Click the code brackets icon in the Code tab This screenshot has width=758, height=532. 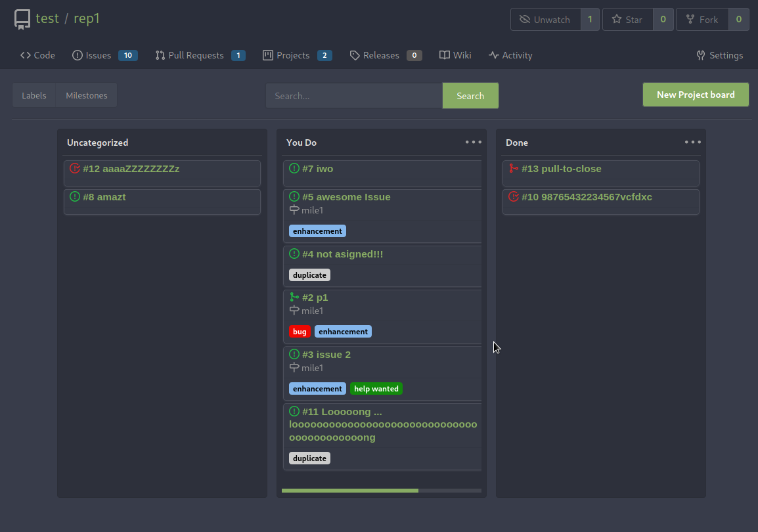26,55
